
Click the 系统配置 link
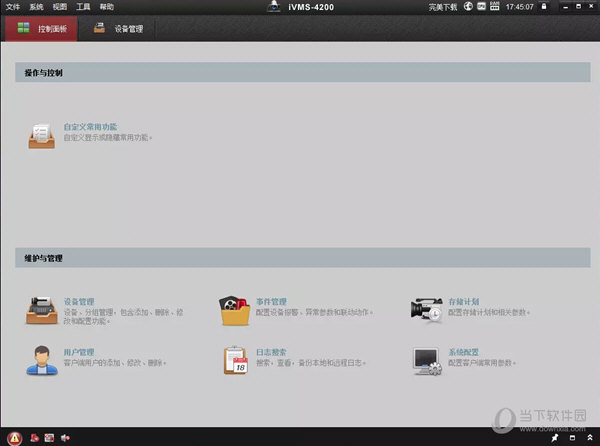464,352
